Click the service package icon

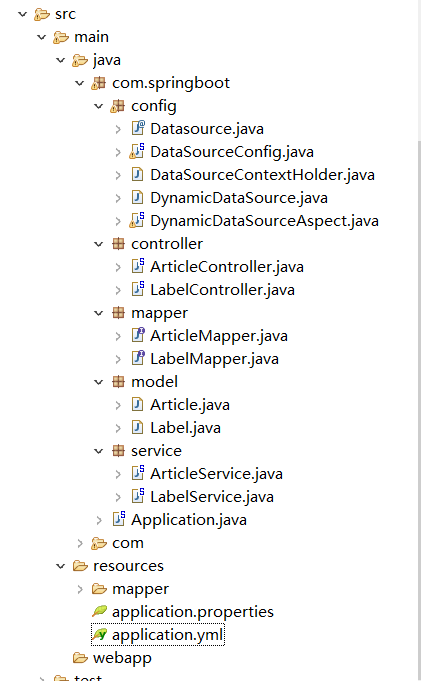[118, 451]
